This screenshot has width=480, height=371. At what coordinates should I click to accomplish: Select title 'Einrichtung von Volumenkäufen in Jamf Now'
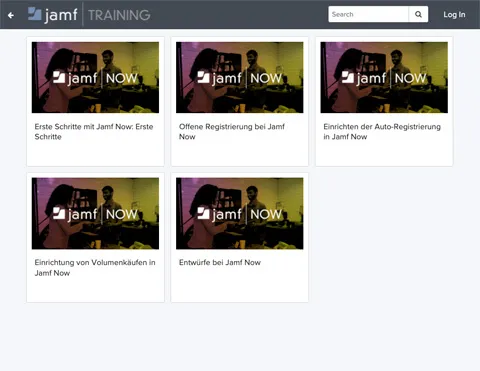coord(95,268)
